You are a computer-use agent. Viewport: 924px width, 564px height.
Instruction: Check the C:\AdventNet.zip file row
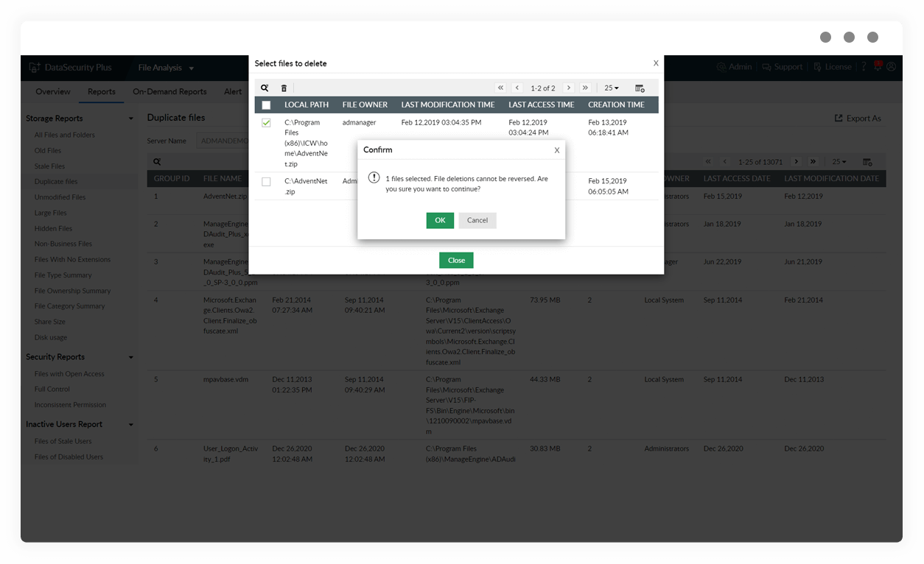click(x=266, y=181)
